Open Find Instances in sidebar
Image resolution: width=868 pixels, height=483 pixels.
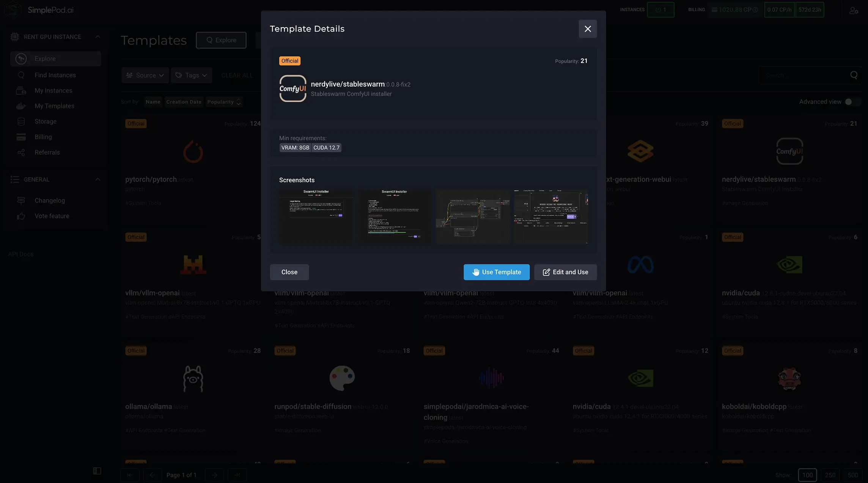pyautogui.click(x=55, y=75)
